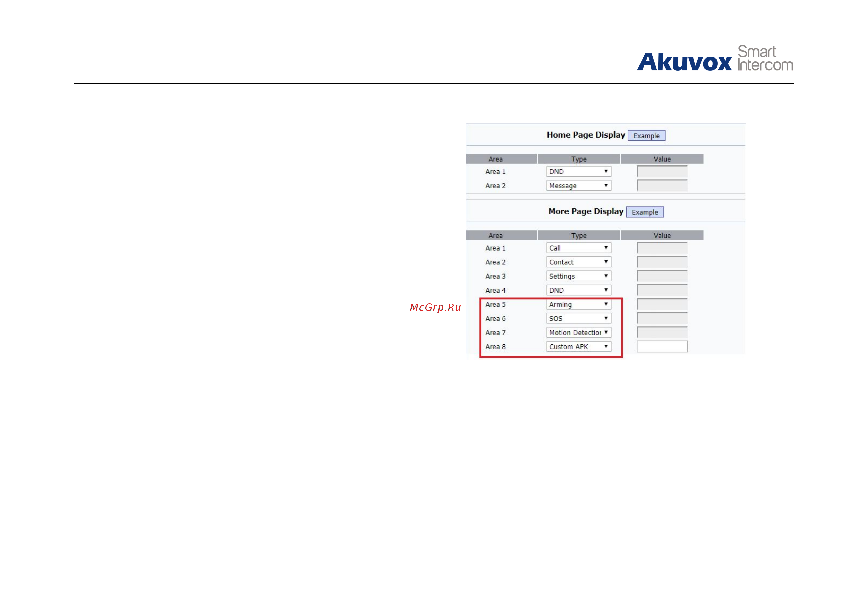Click Area 5 Arming value field

click(662, 304)
